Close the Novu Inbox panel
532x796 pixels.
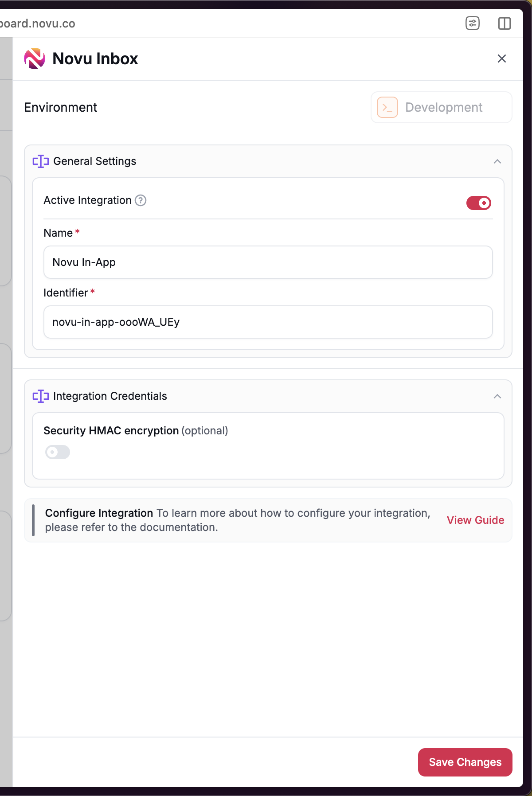pyautogui.click(x=501, y=59)
